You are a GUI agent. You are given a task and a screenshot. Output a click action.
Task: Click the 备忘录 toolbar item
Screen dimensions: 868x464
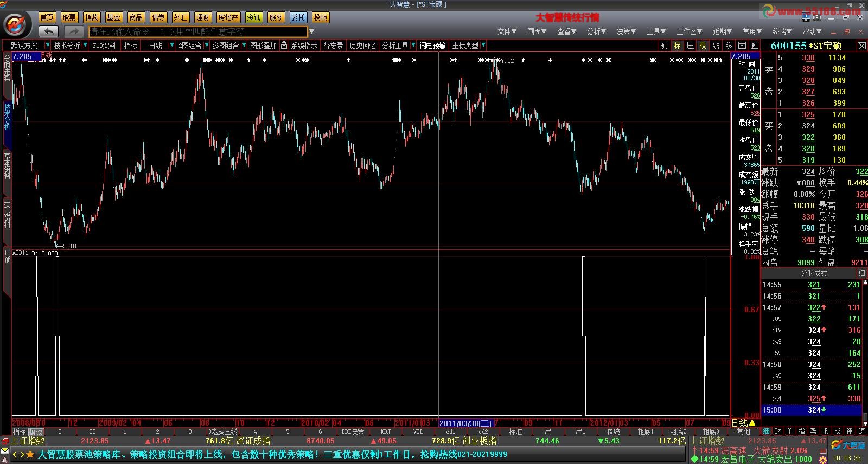[333, 46]
